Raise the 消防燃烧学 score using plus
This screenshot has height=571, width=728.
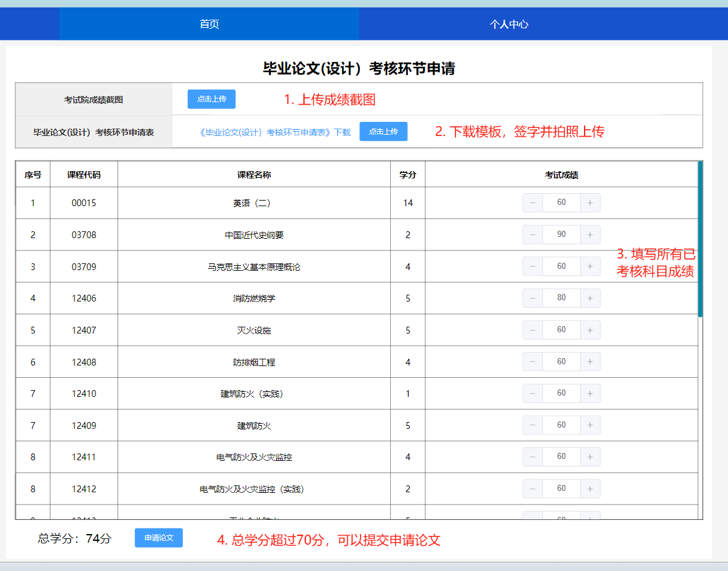click(590, 298)
